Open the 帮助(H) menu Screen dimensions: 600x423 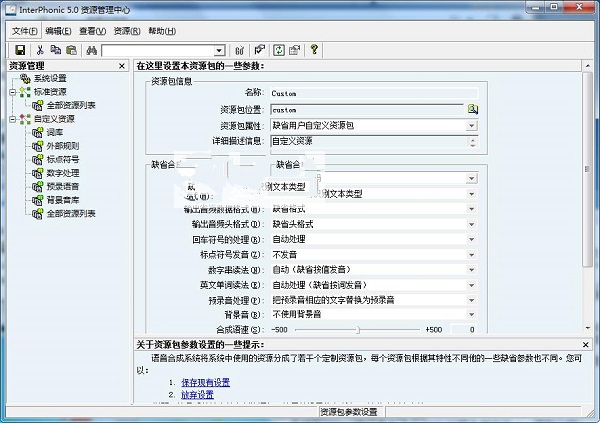162,31
